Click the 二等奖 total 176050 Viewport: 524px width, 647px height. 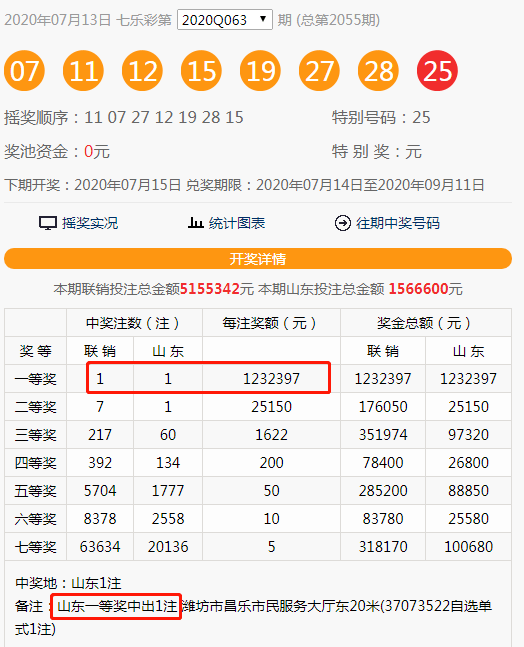(x=383, y=407)
